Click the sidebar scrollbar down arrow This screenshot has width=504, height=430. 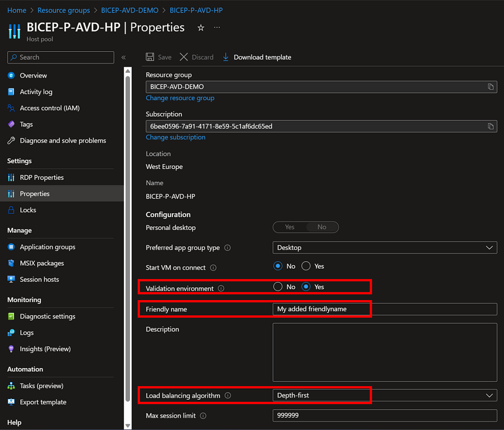127,426
